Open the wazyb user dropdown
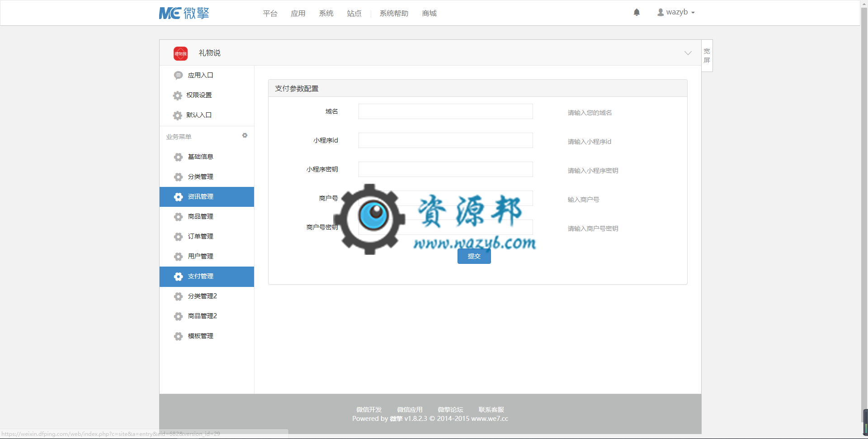The image size is (868, 439). [x=676, y=12]
